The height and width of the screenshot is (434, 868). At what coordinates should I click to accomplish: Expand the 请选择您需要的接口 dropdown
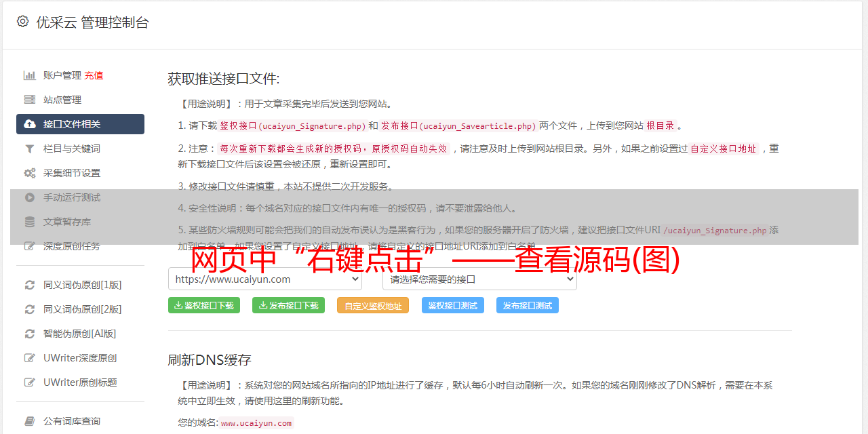click(x=480, y=279)
